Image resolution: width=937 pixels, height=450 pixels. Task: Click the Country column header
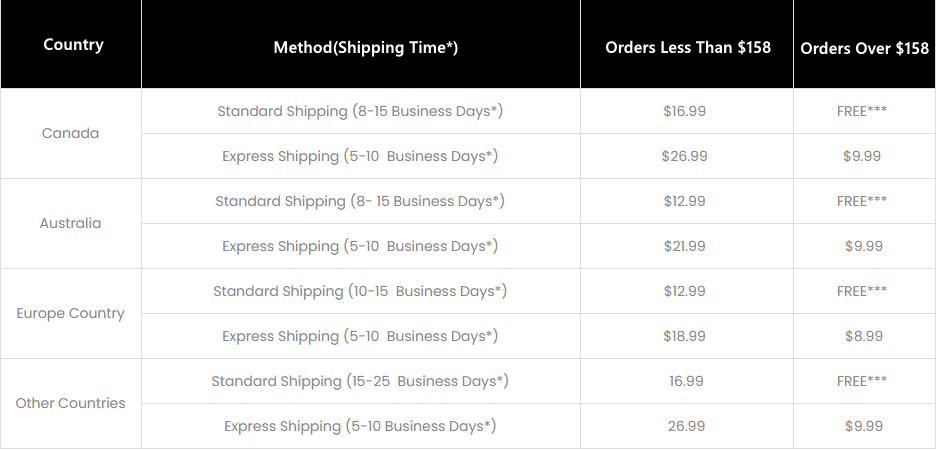click(73, 45)
